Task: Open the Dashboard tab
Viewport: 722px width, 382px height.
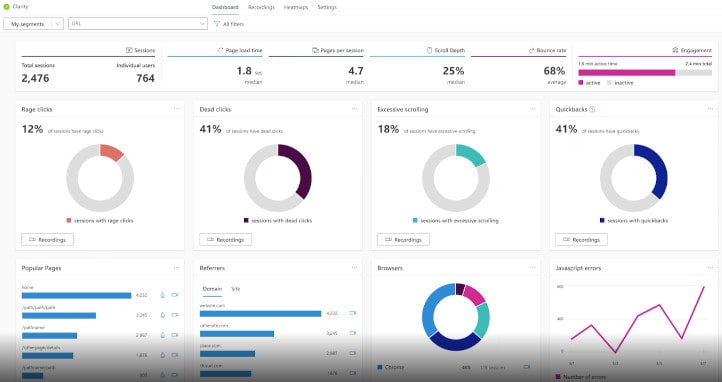Action: pyautogui.click(x=225, y=7)
